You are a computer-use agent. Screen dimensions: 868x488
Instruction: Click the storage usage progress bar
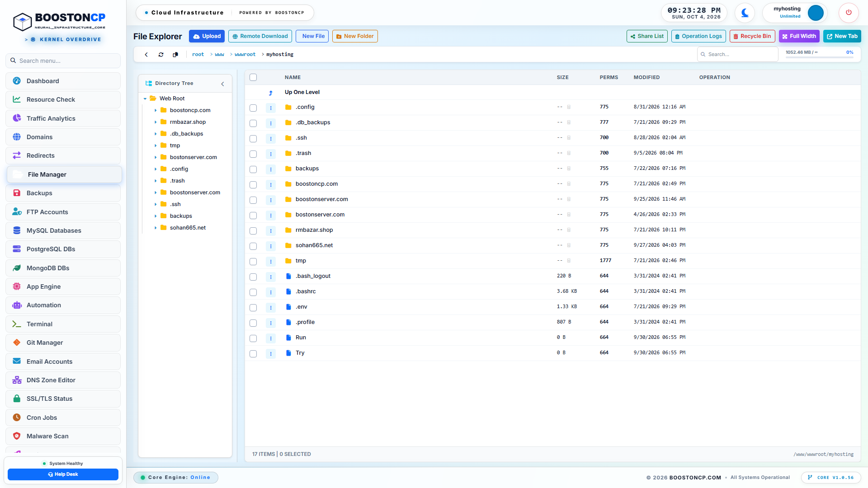(x=820, y=57)
